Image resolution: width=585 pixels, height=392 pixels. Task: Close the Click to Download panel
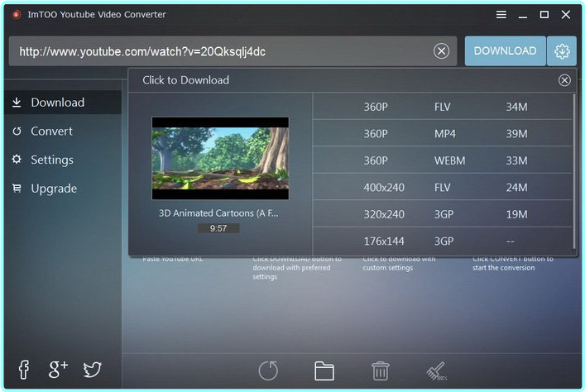564,80
